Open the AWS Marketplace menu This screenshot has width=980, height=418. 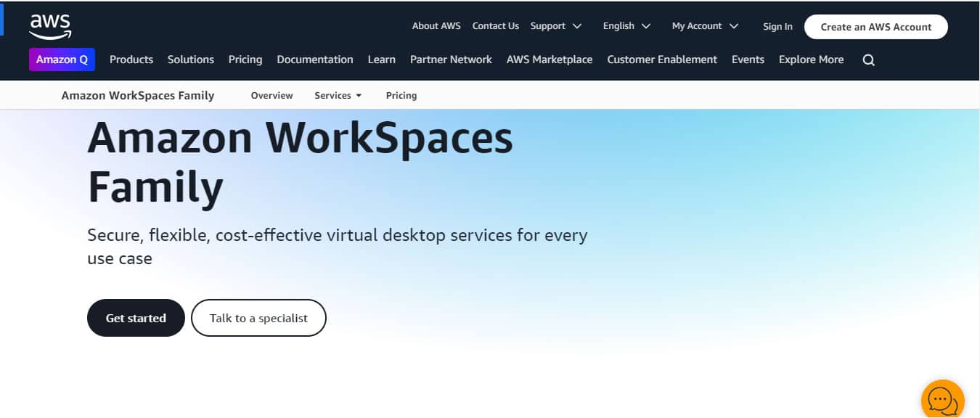pos(550,60)
